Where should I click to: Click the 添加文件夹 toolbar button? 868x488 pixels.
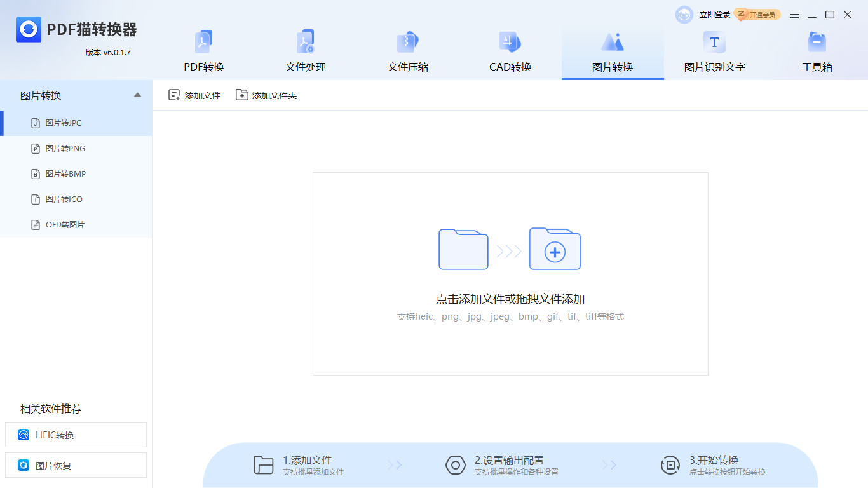pos(266,95)
